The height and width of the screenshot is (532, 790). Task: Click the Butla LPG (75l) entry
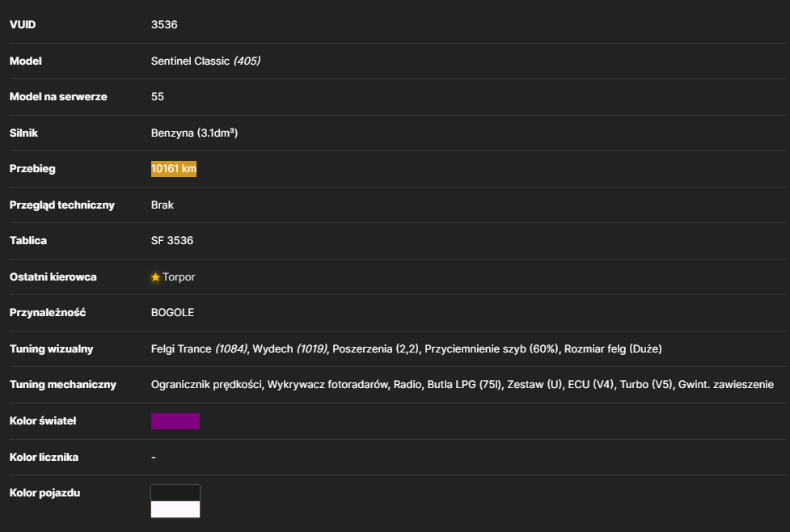pos(464,385)
